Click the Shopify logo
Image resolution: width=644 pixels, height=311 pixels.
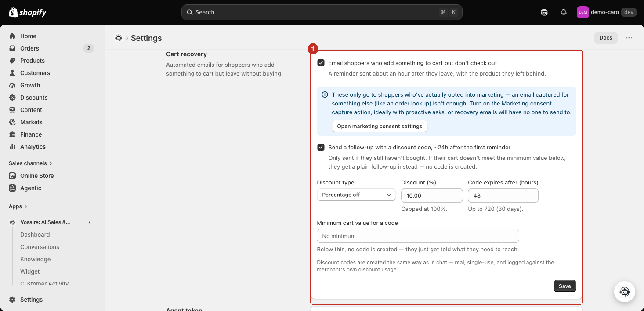click(28, 12)
